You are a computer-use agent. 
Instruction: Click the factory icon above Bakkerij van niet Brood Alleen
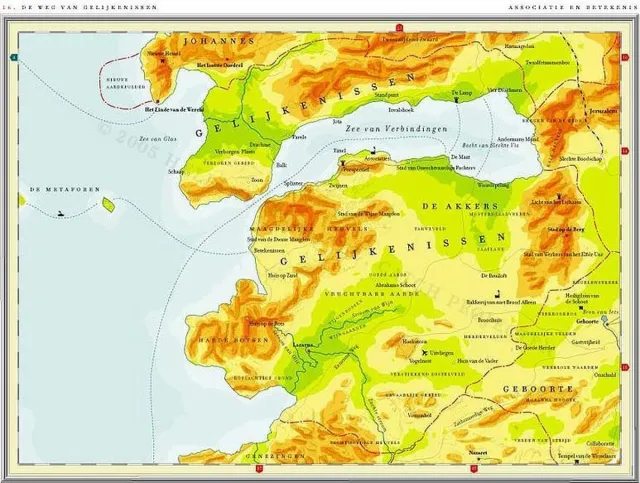click(497, 294)
